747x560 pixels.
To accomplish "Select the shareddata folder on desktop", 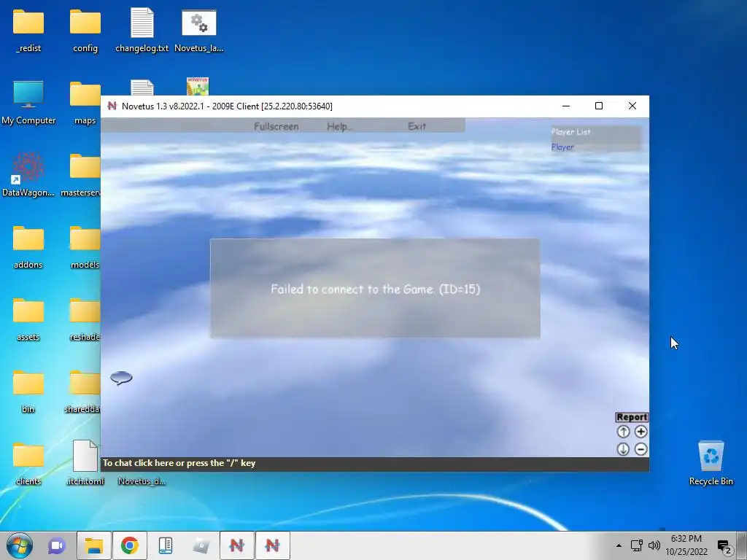I will (83, 392).
